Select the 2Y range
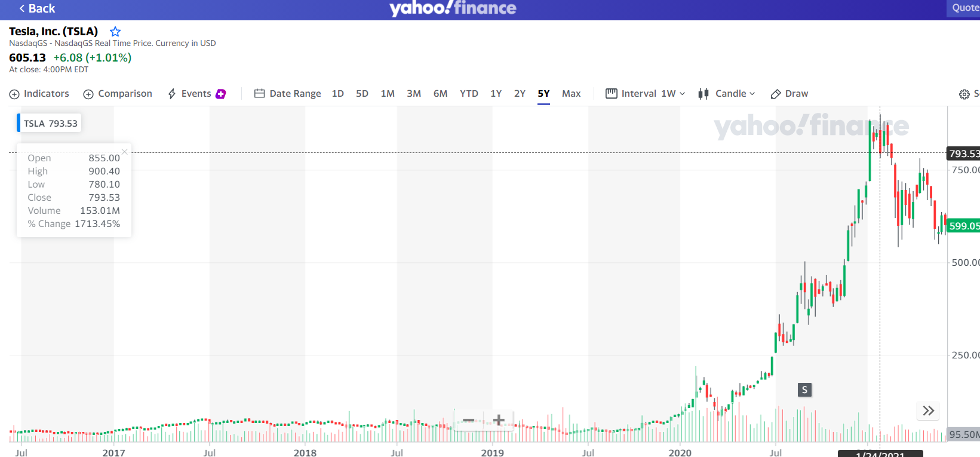This screenshot has width=980, height=457. [520, 94]
